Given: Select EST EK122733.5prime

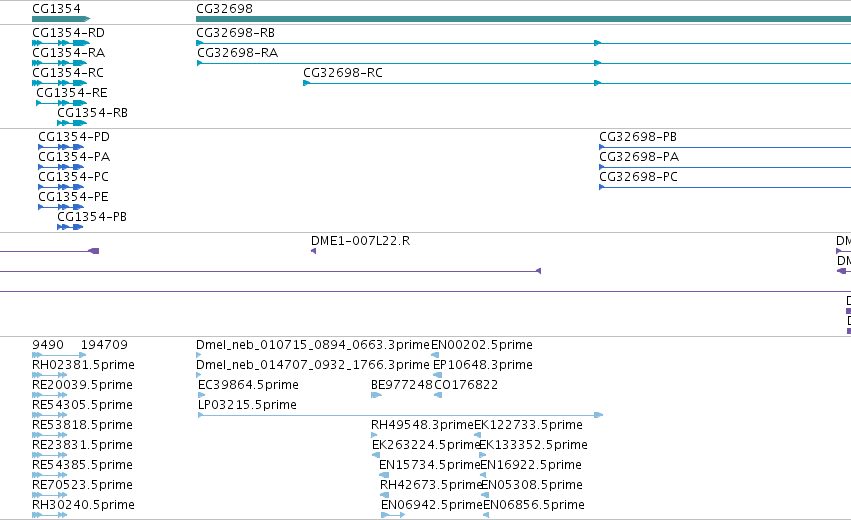Looking at the screenshot, I should point(528,425).
